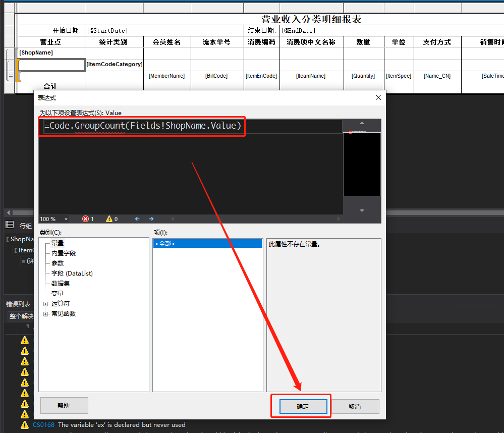
Task: Click the 合计 total row cell
Action: [51, 86]
